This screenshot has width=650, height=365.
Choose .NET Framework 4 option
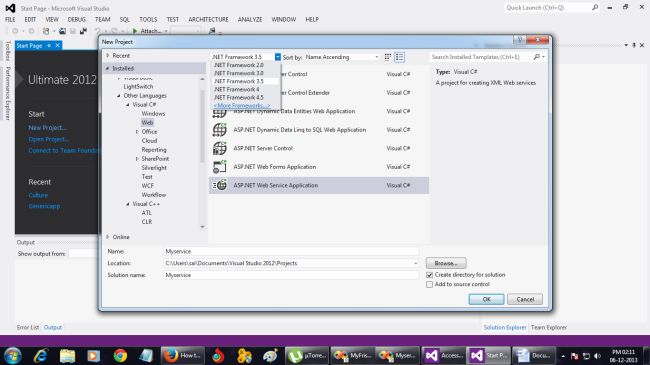237,89
